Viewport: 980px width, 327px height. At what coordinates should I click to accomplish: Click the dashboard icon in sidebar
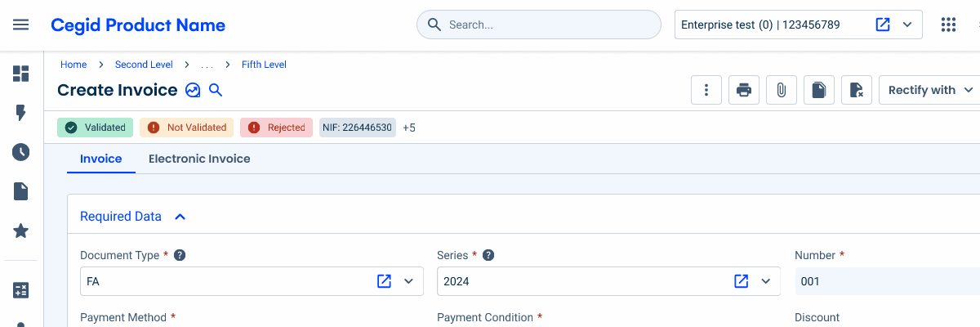tap(21, 74)
